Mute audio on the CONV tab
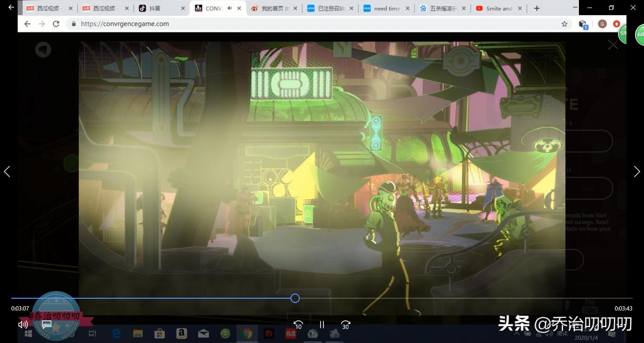Screen dimensions: 644x343 point(230,8)
